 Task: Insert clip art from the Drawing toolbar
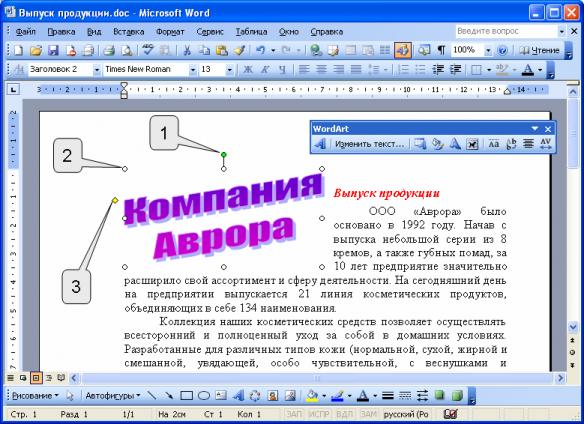[273, 395]
